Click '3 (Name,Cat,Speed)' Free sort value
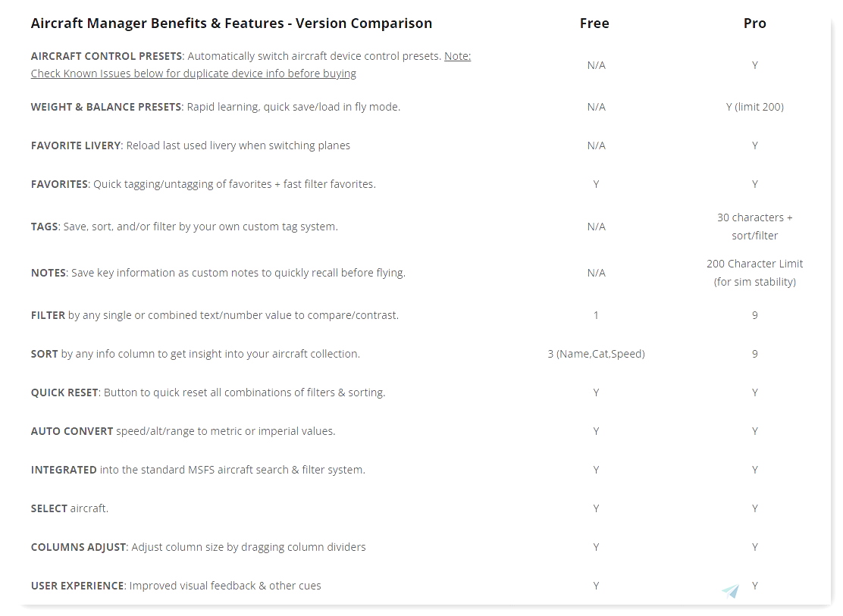This screenshot has height=616, width=843. click(x=596, y=354)
